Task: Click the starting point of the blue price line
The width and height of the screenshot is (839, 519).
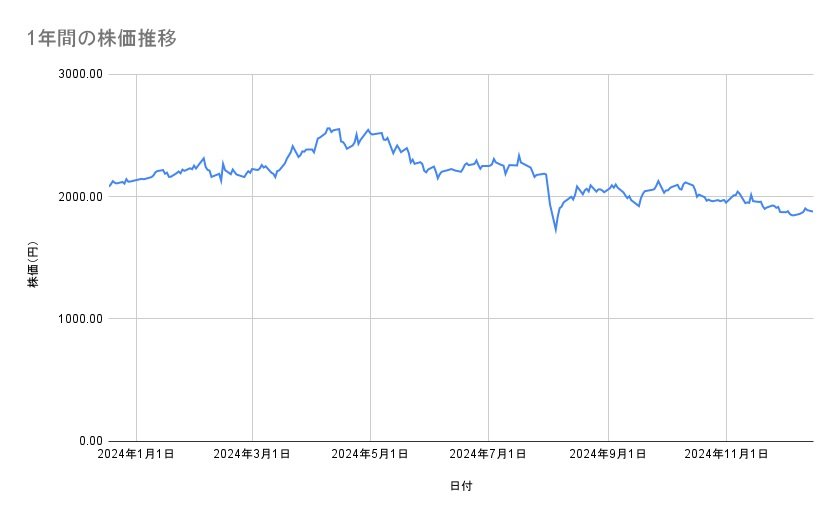Action: tap(109, 186)
